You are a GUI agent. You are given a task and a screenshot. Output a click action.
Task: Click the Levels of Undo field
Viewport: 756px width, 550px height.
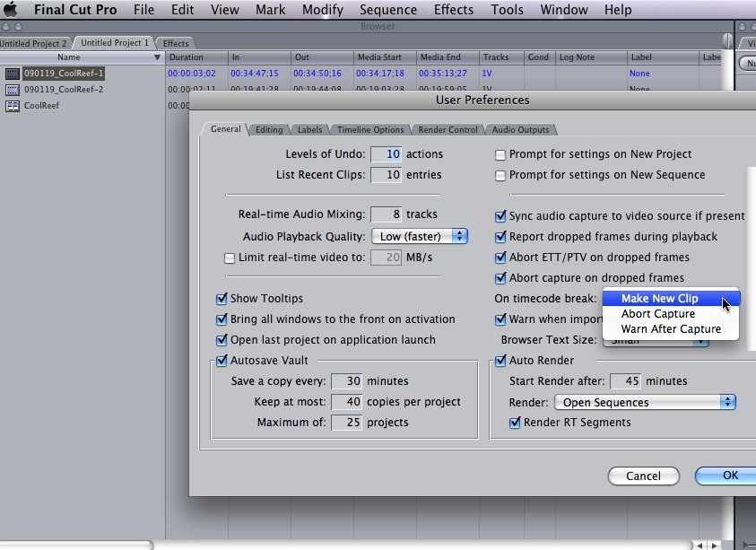(x=386, y=154)
